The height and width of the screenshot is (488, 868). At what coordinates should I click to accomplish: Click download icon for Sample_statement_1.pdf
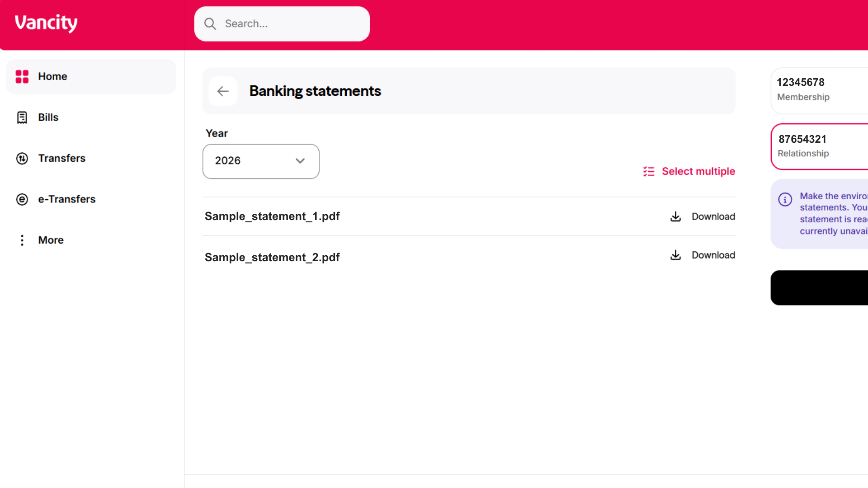(675, 216)
